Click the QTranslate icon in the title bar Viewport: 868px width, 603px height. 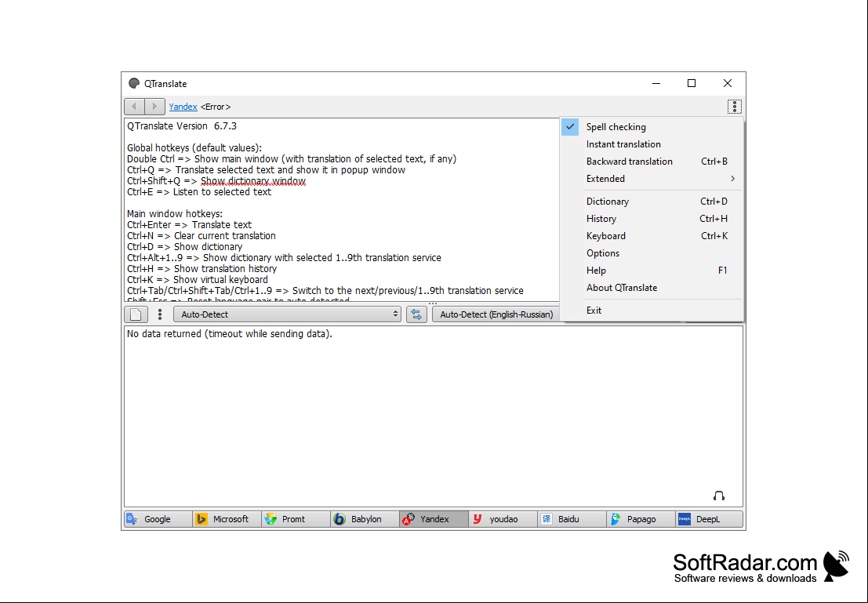134,84
